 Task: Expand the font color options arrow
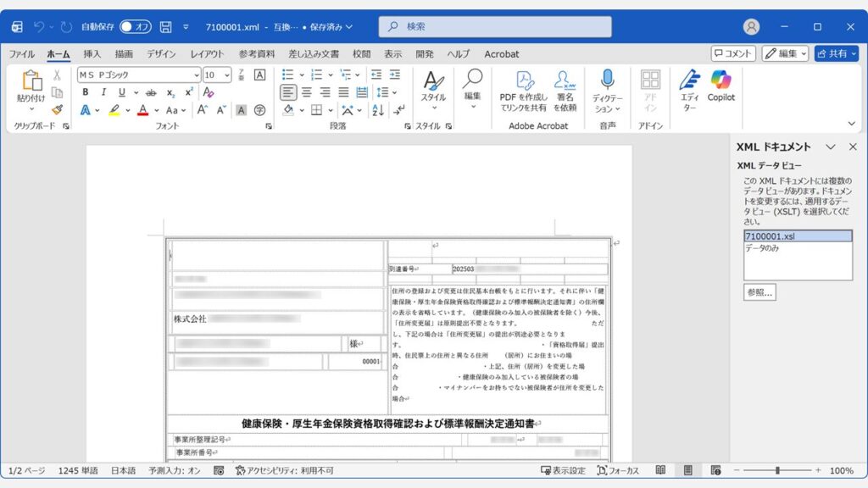tap(155, 108)
